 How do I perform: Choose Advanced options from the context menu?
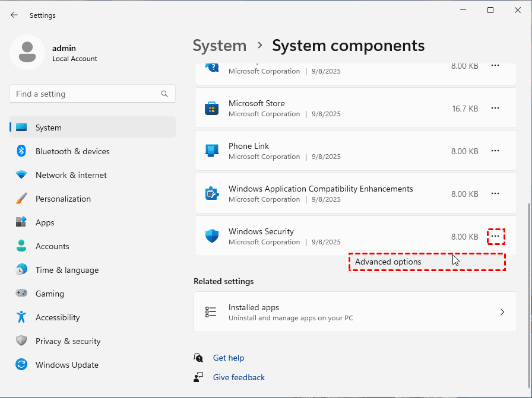click(388, 262)
